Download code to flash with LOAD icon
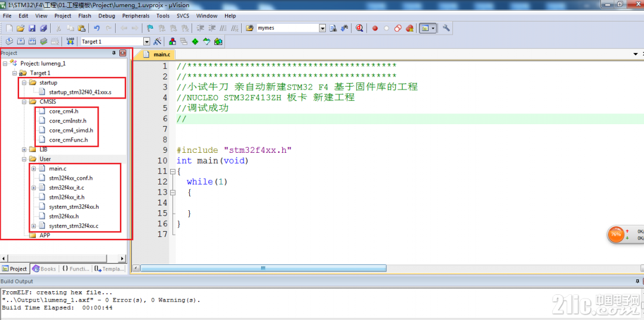The height and width of the screenshot is (320, 644). click(70, 41)
